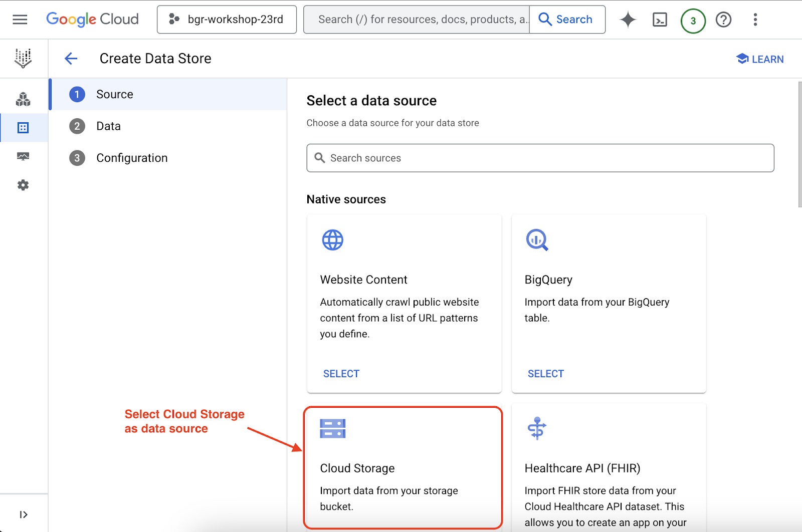Click the Gemini AI sparkle icon
This screenshot has width=802, height=532.
(628, 20)
